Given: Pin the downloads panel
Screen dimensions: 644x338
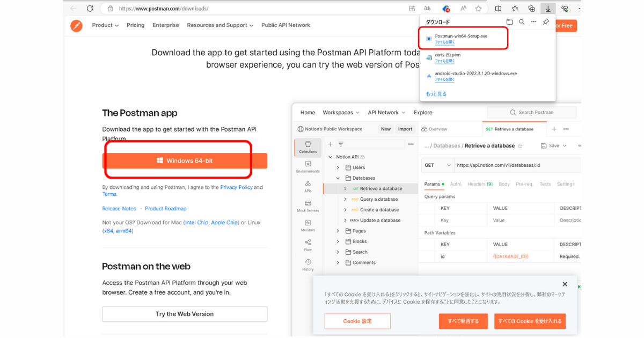Looking at the screenshot, I should [x=546, y=22].
